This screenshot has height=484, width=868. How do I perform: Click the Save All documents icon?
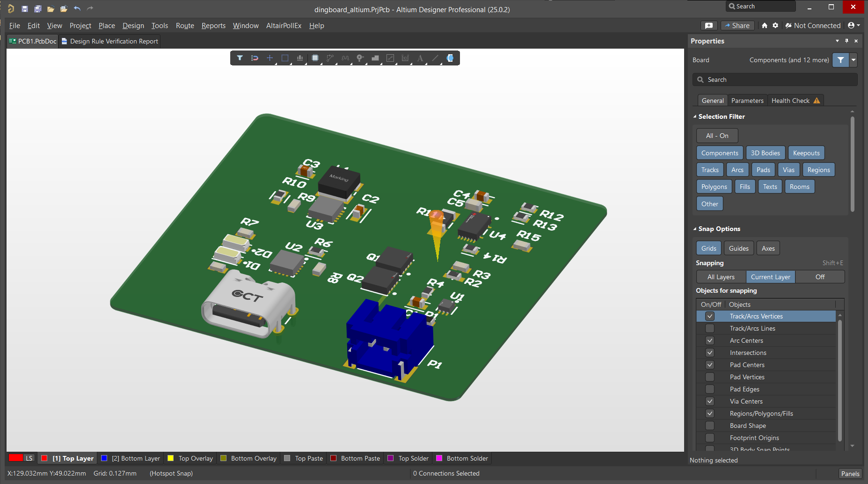click(38, 9)
